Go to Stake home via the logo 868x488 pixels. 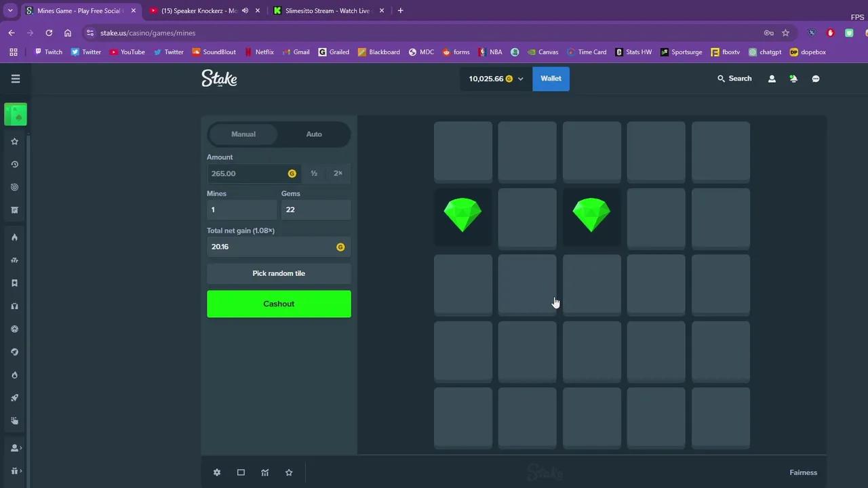click(x=219, y=79)
